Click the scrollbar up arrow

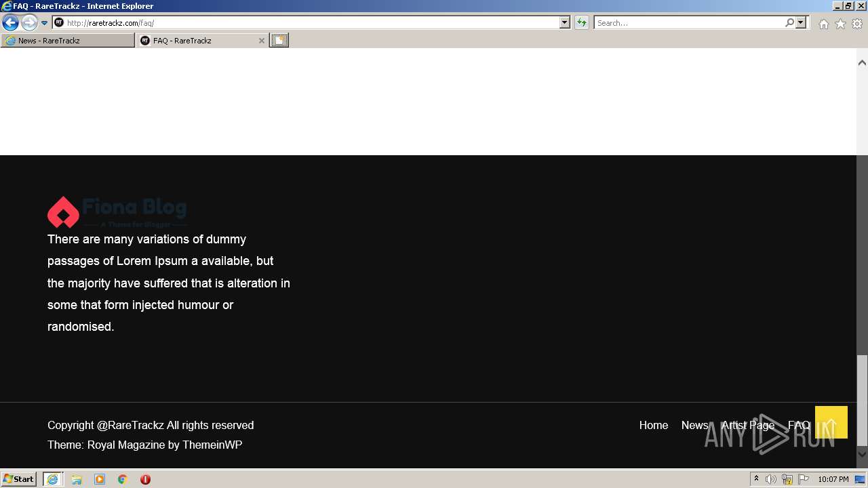coord(862,62)
